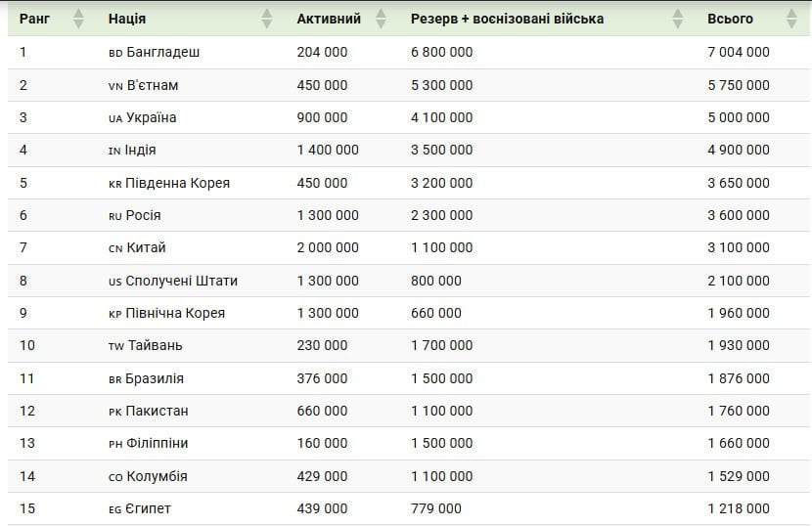
Task: Select the Південна Корея country name
Action: point(178,183)
